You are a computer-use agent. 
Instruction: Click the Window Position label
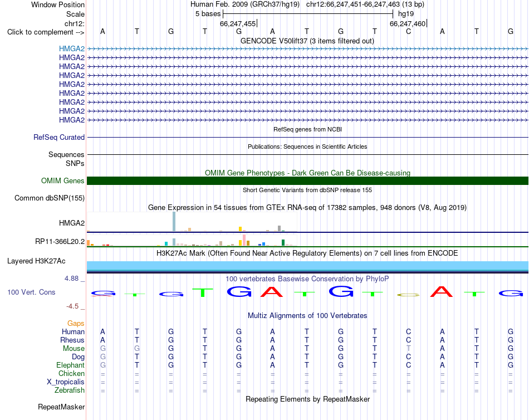58,4
